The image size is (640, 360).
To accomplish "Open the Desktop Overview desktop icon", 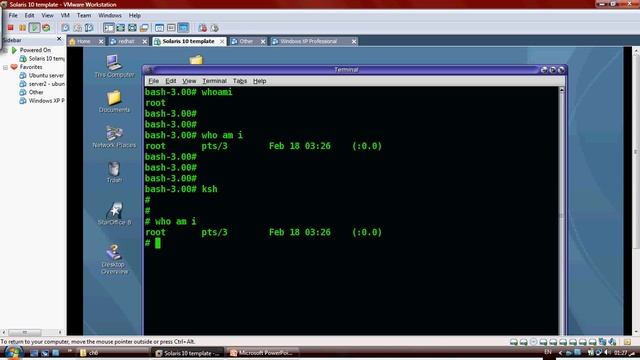I will pos(114,259).
